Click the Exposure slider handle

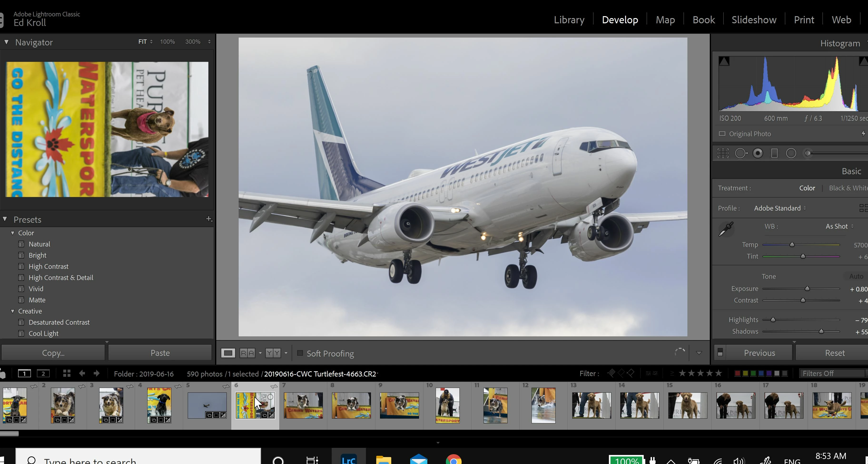pyautogui.click(x=807, y=289)
